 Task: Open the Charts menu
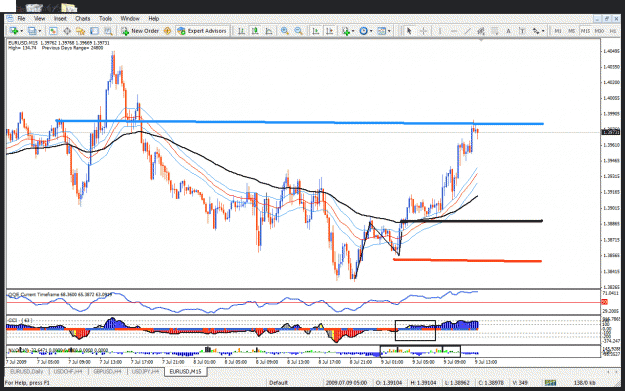click(x=83, y=18)
